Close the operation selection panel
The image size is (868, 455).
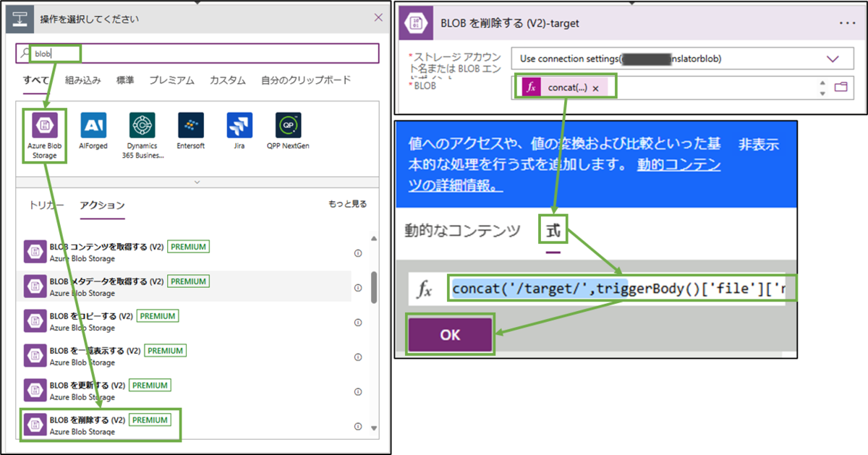(x=378, y=17)
